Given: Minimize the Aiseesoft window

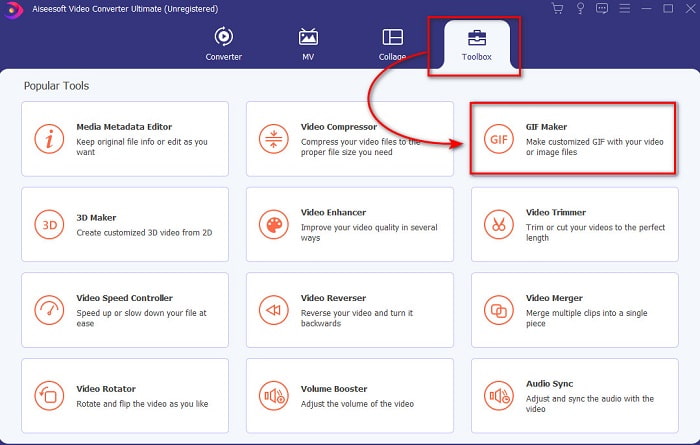Looking at the screenshot, I should click(646, 8).
